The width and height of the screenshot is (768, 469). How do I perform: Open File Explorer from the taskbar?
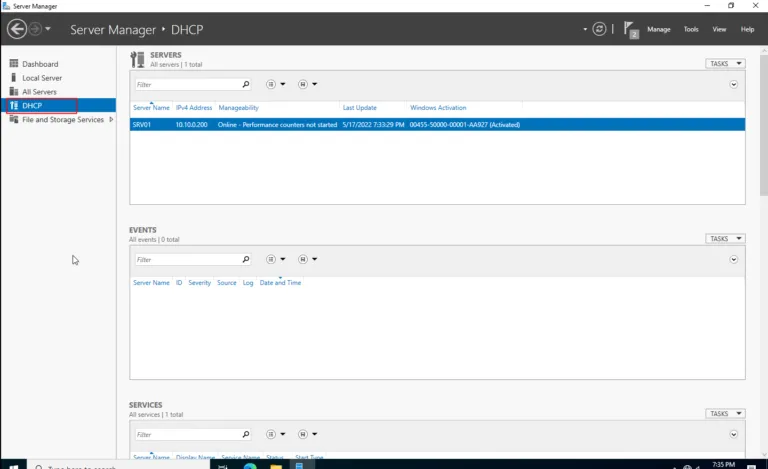[276, 466]
